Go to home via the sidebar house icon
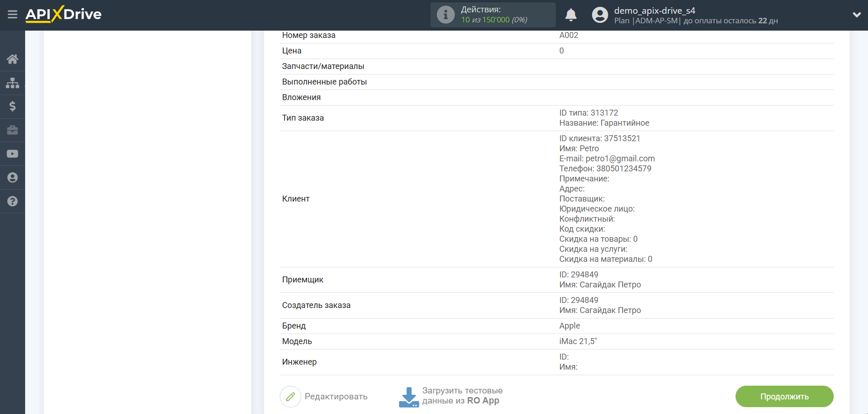Screen dimensions: 868x414 (x=12, y=59)
